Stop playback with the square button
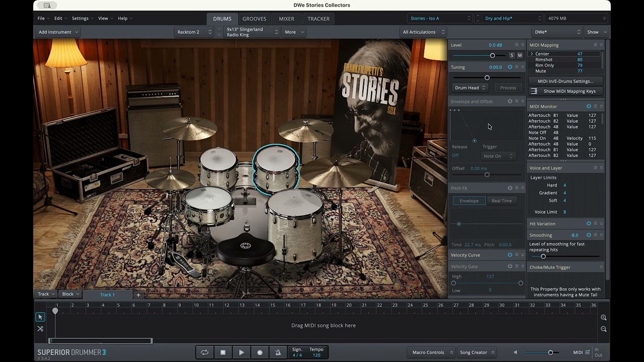 pyautogui.click(x=223, y=352)
